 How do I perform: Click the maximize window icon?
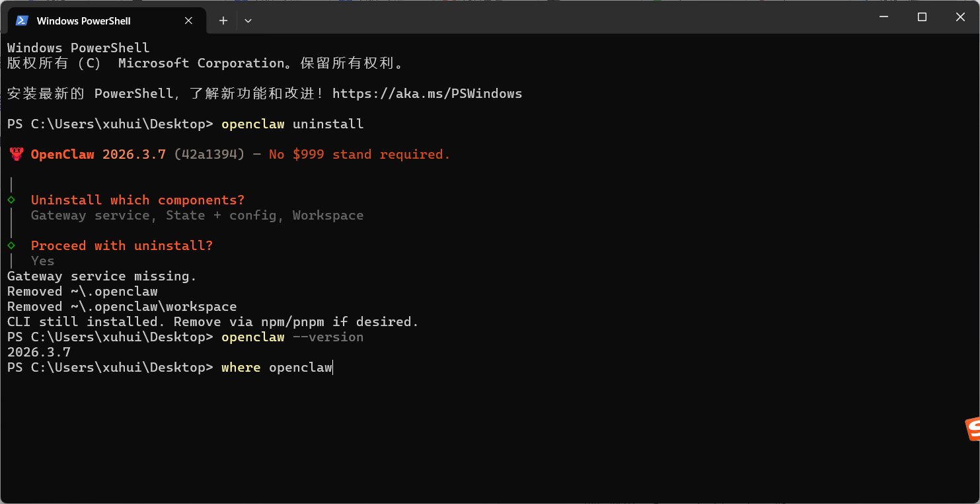(922, 17)
